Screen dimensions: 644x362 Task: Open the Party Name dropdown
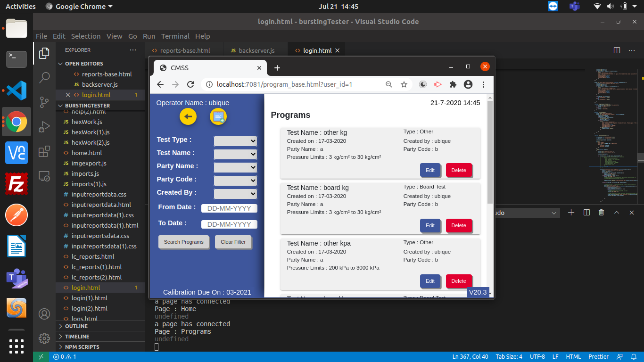point(235,167)
